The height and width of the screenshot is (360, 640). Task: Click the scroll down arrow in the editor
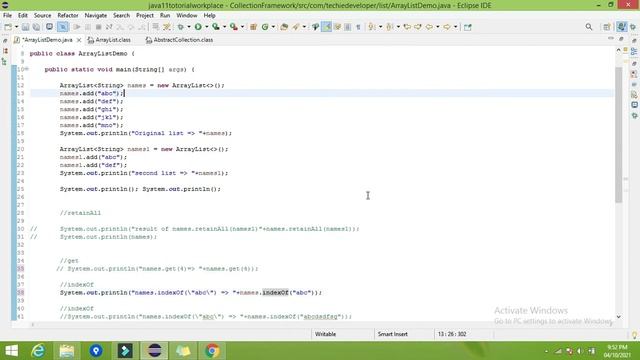point(618,317)
